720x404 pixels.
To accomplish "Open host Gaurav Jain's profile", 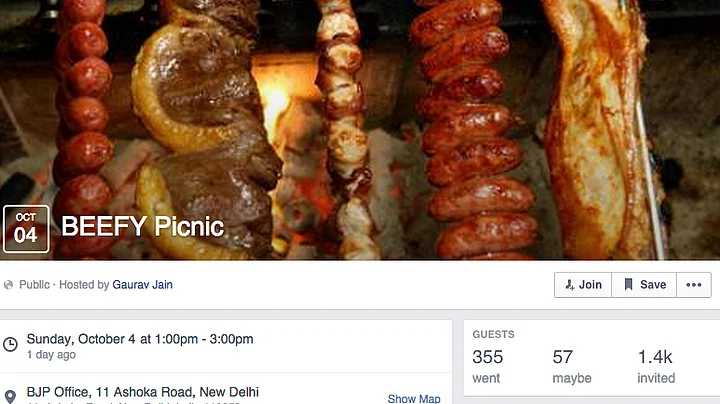I will [x=142, y=285].
